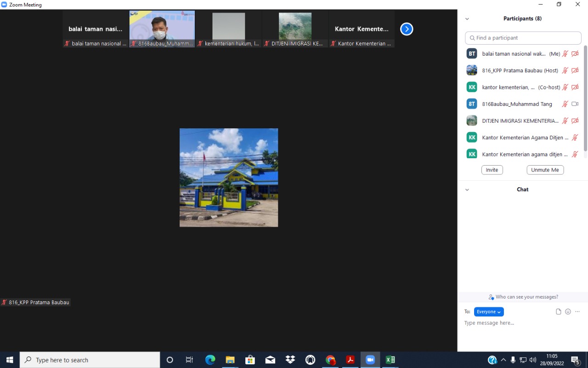Toggle microphone icon for balai taman nasional (Me)

coord(565,54)
